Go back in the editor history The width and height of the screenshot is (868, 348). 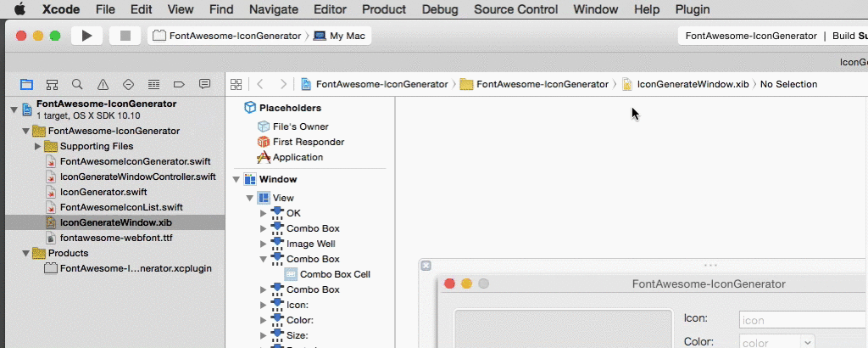point(260,84)
